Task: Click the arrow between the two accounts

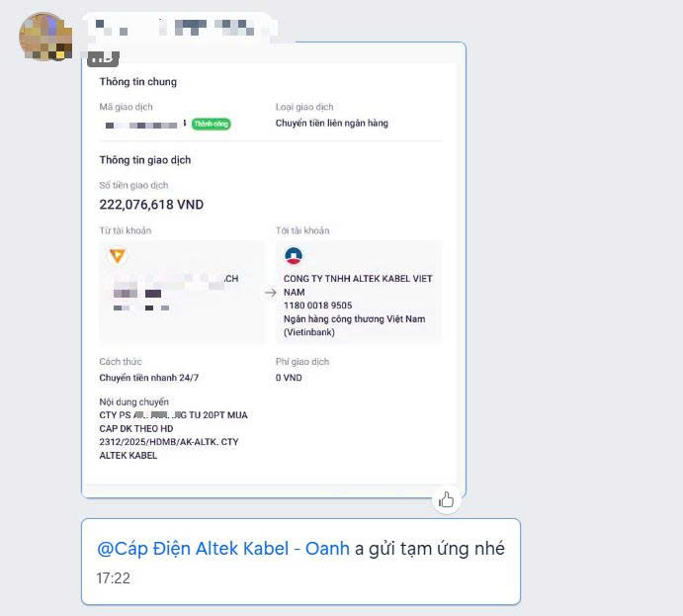Action: (x=271, y=293)
